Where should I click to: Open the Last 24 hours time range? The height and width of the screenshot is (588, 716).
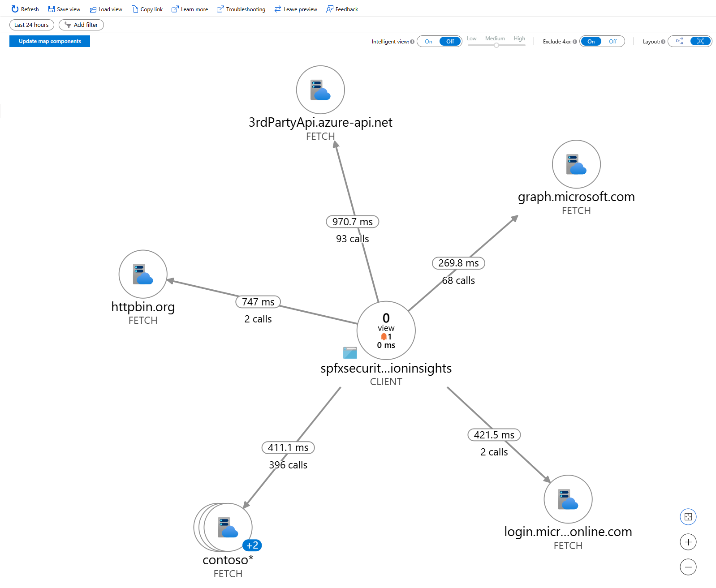(31, 25)
